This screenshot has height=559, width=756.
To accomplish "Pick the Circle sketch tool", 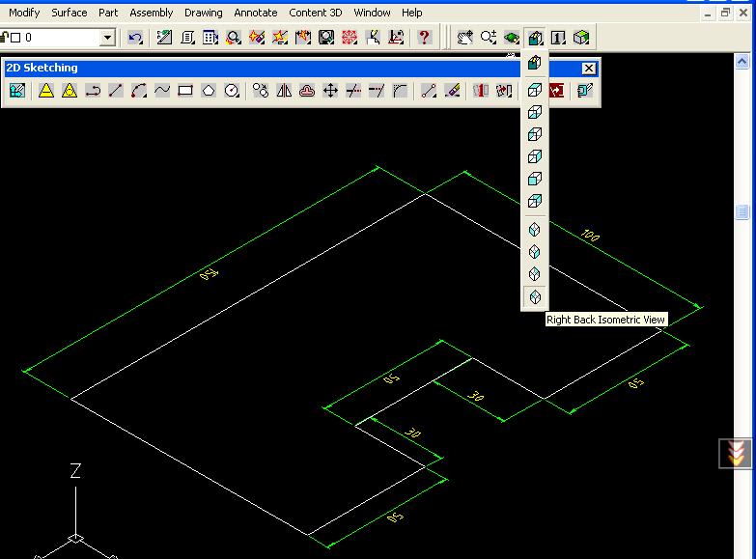I will (232, 91).
